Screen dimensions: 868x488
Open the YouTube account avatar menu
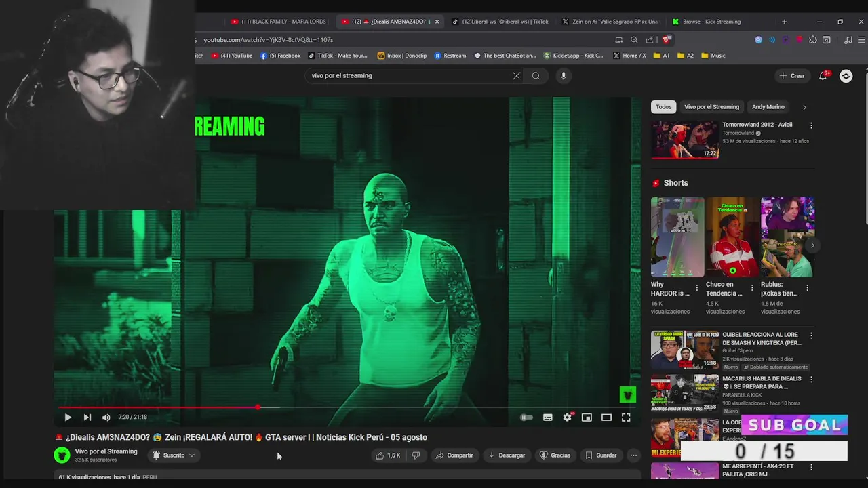[846, 76]
